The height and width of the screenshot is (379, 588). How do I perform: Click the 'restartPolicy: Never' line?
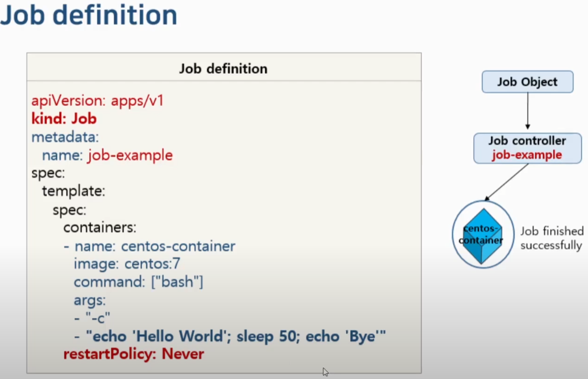tap(134, 354)
